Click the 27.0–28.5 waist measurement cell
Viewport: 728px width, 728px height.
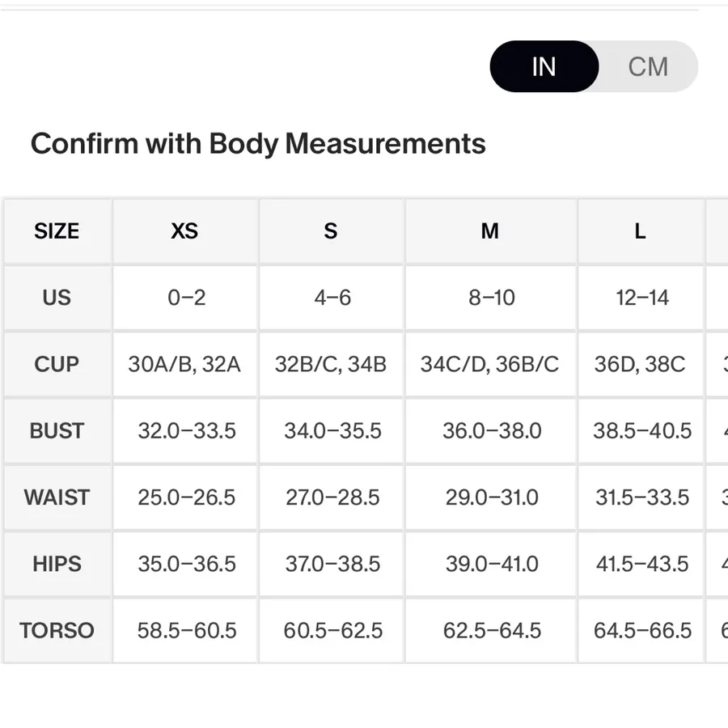(x=331, y=497)
